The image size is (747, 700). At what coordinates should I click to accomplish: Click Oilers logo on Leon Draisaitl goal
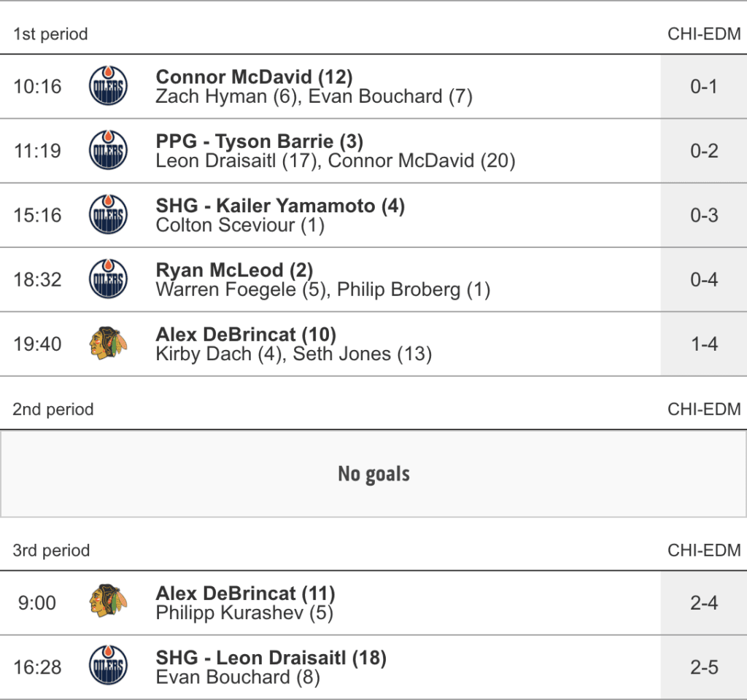tap(108, 666)
